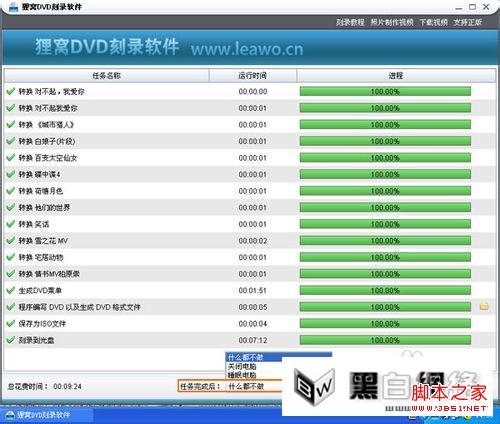This screenshot has width=500, height=424.
Task: Click the 任务名称 column header
Action: [x=107, y=76]
